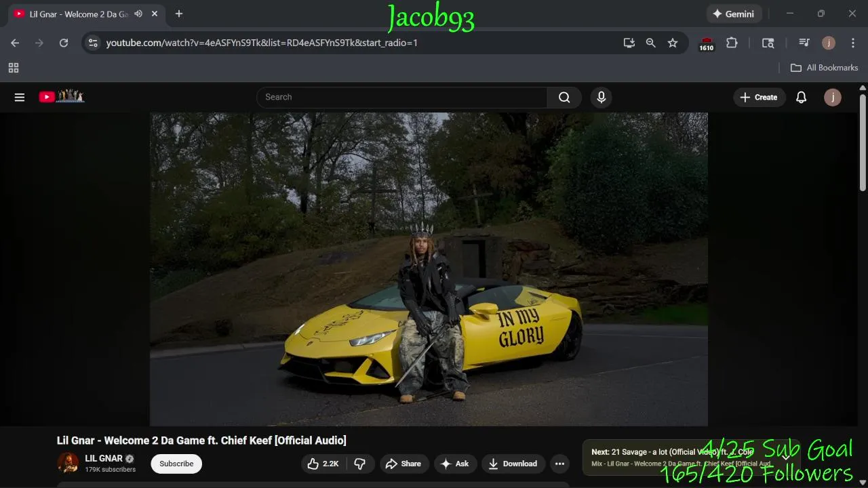The image size is (868, 488).
Task: Open media controls music note icon
Action: click(804, 43)
